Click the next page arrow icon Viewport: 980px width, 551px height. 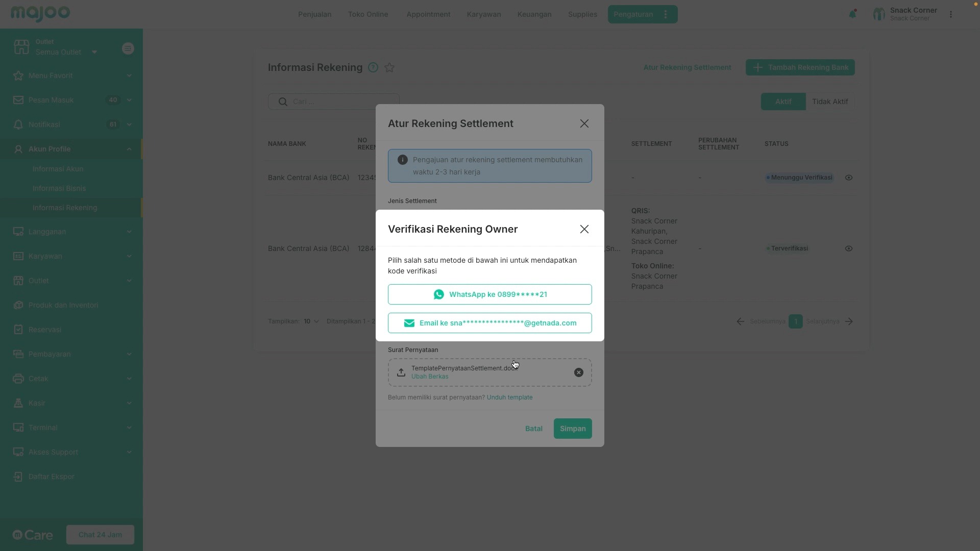(849, 321)
